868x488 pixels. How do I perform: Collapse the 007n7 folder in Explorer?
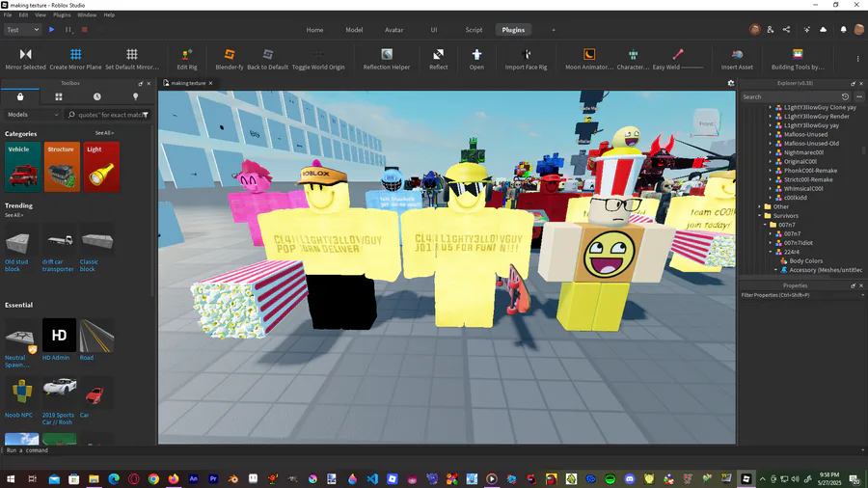765,225
